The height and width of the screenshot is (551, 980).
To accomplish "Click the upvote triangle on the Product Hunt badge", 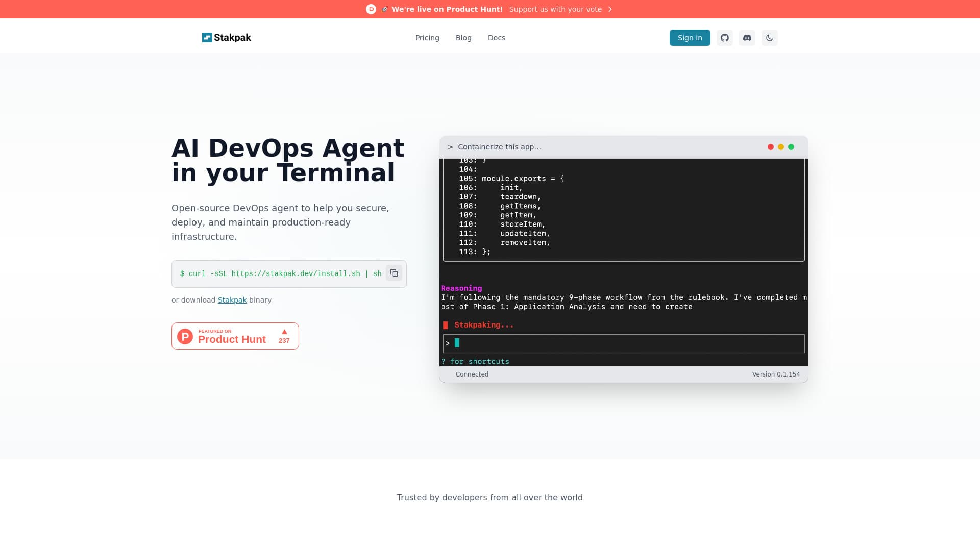I will pos(284,332).
